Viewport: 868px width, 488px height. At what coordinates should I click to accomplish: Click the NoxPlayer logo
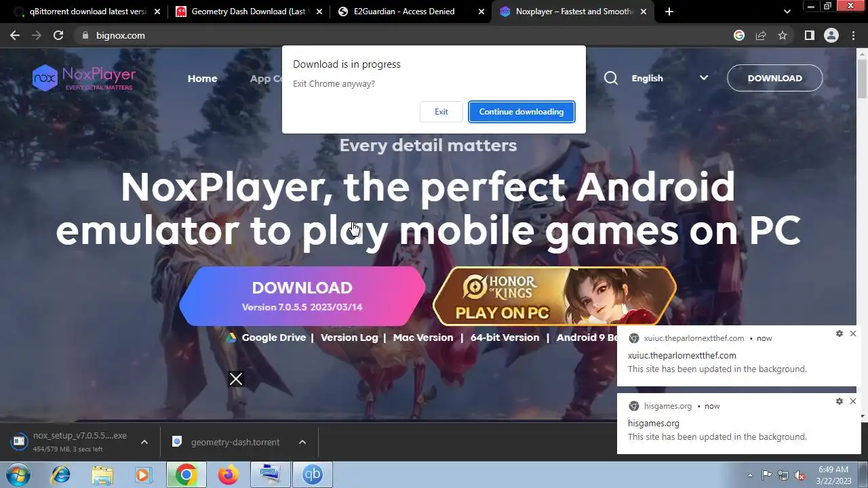(x=84, y=78)
